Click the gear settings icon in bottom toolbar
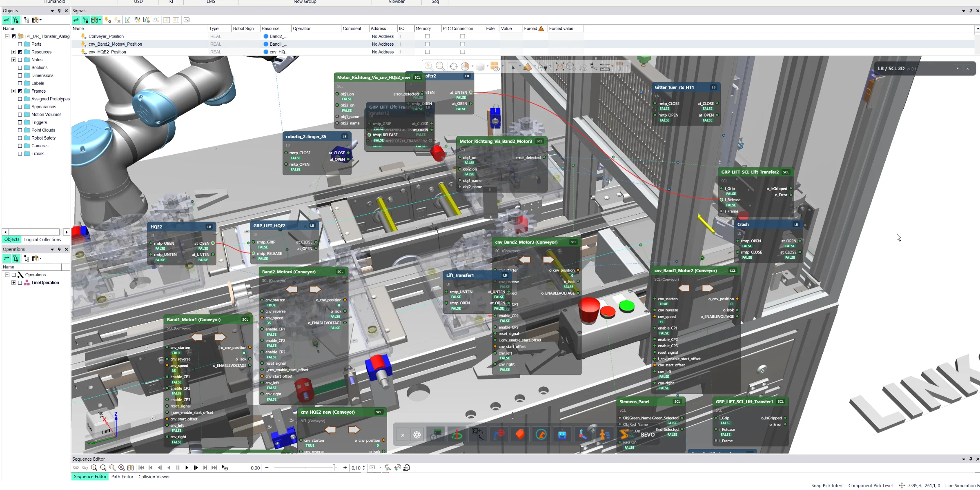This screenshot has width=980, height=490. 417,435
